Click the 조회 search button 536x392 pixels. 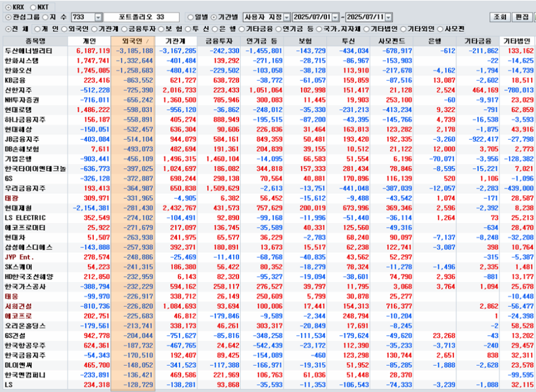[499, 17]
